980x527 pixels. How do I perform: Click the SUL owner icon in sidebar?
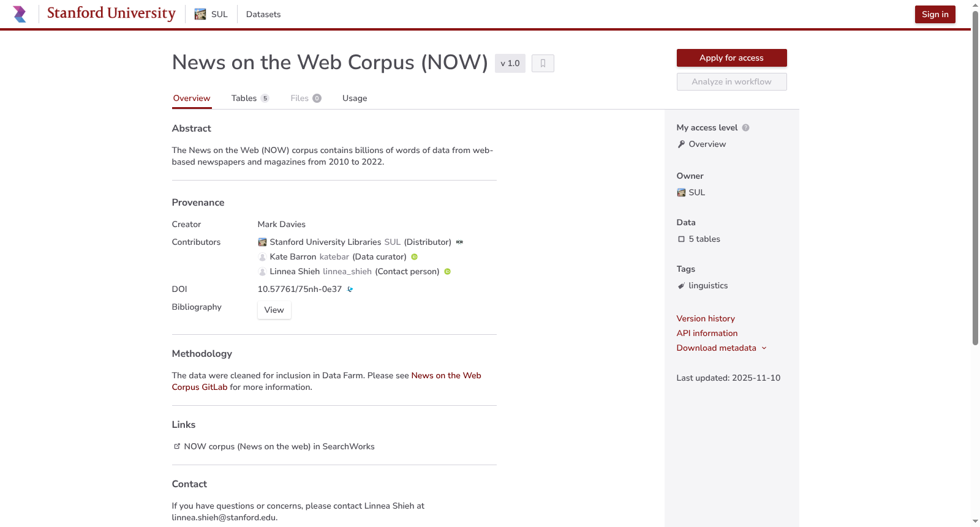pos(681,193)
